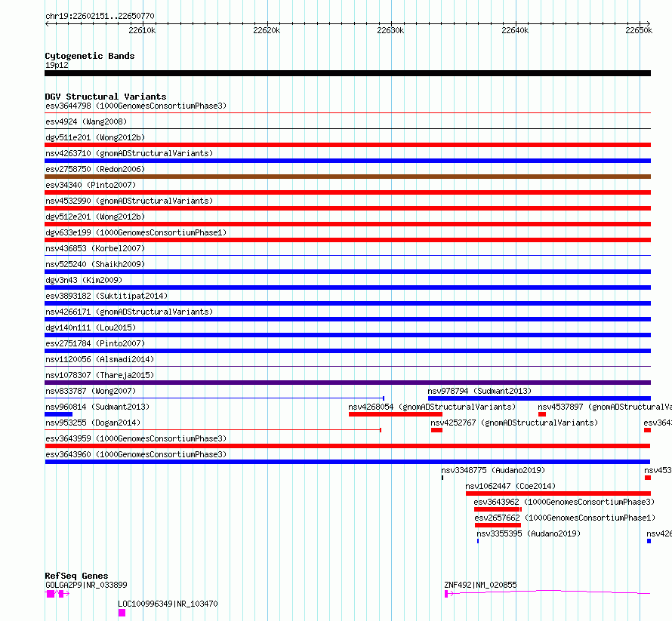Screen dimensions: 672x621
Task: Select the small red nsv4252767 bar
Action: pos(436,430)
